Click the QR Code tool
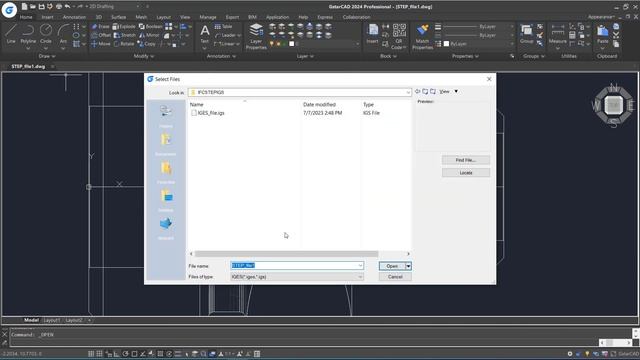 tap(399, 36)
